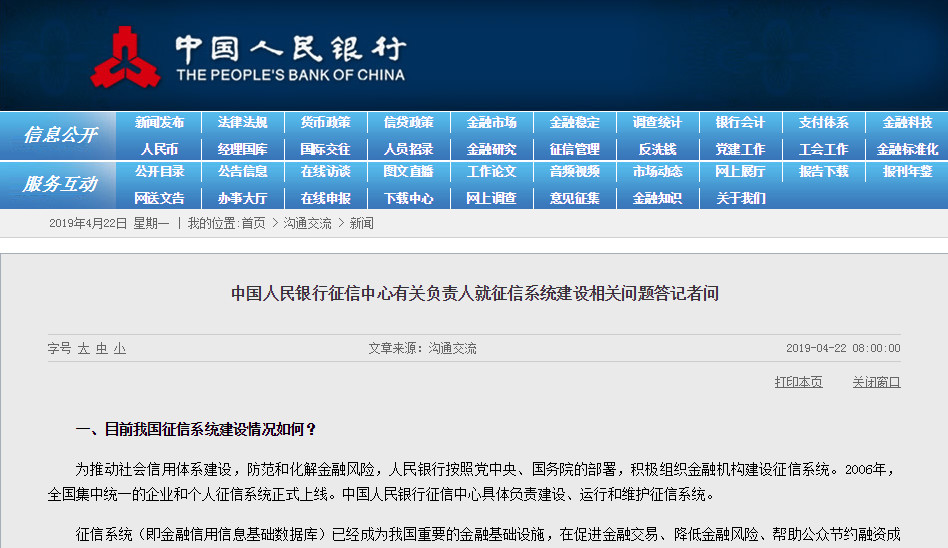Open 金融知识 section

point(657,198)
